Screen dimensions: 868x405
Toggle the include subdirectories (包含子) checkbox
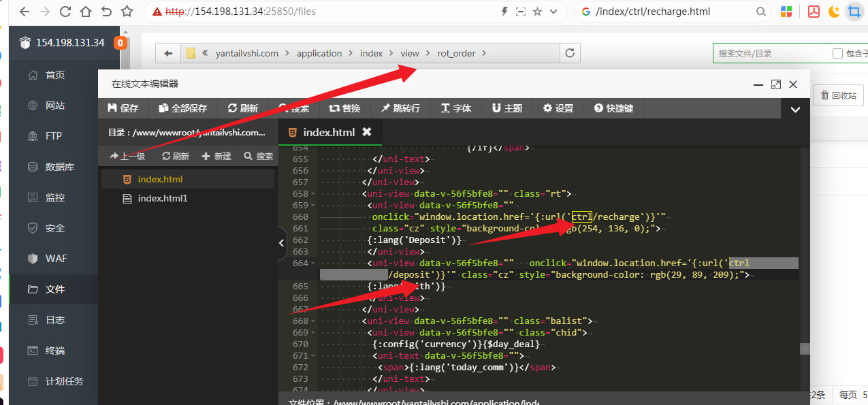tap(837, 53)
